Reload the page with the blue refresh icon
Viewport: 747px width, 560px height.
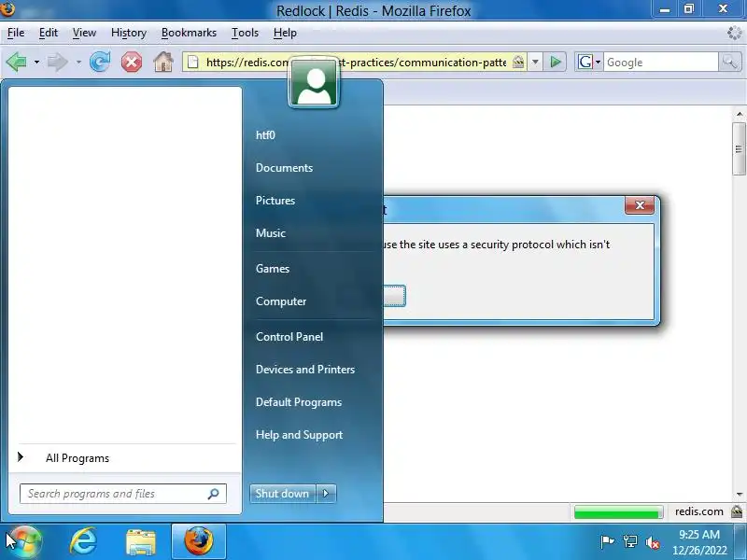[100, 62]
